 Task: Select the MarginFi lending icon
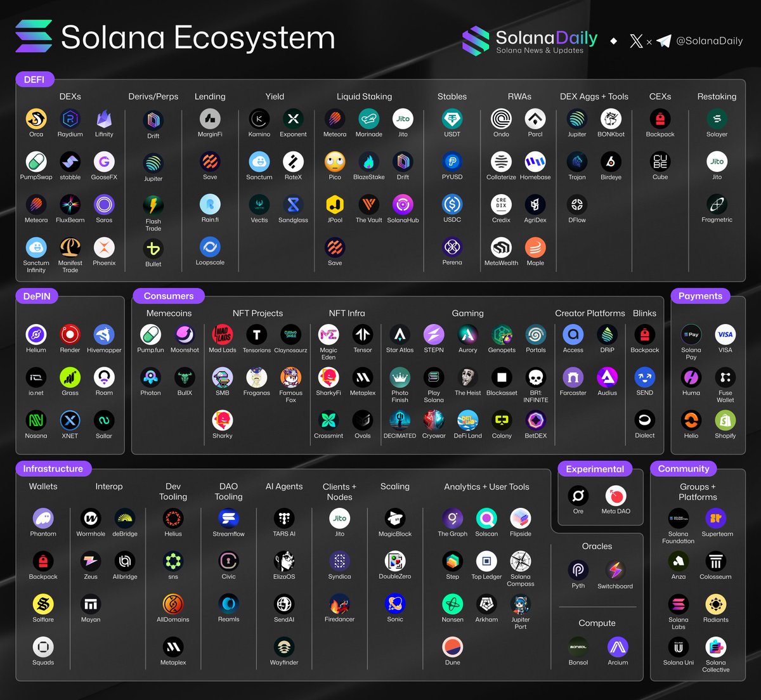tap(210, 119)
